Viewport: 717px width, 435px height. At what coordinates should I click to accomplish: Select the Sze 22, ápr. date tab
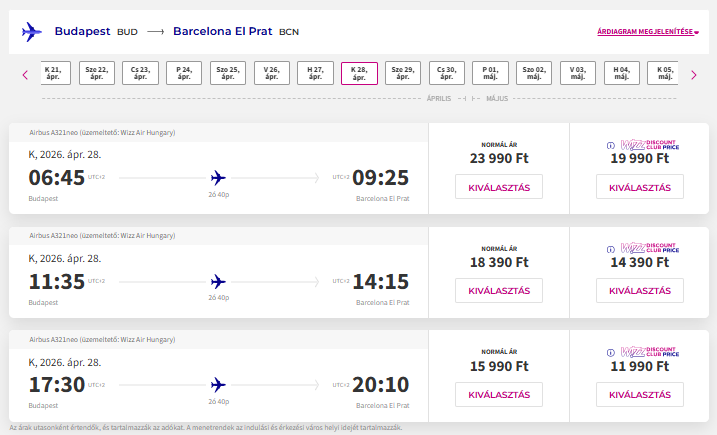97,74
